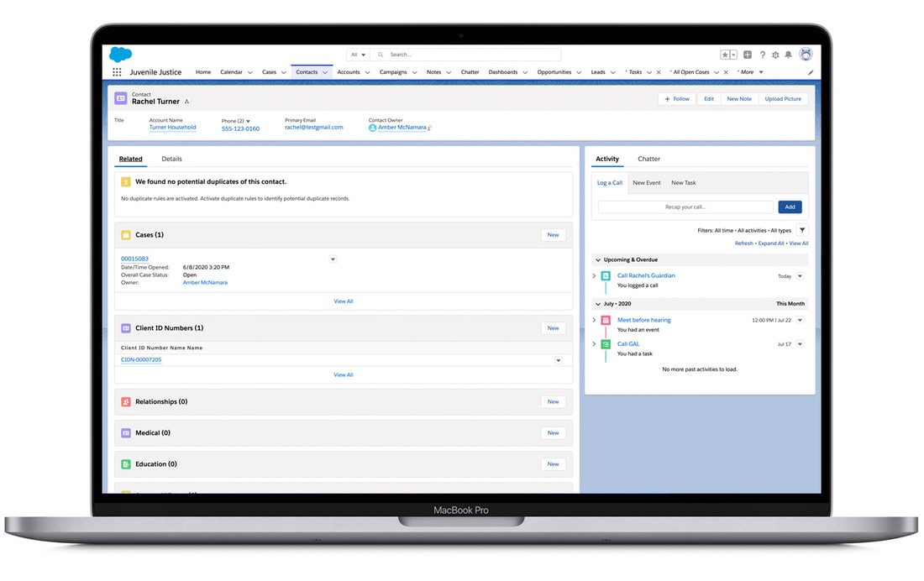Click the Recap your call input
Viewport: 924px width, 581px height.
click(x=685, y=207)
